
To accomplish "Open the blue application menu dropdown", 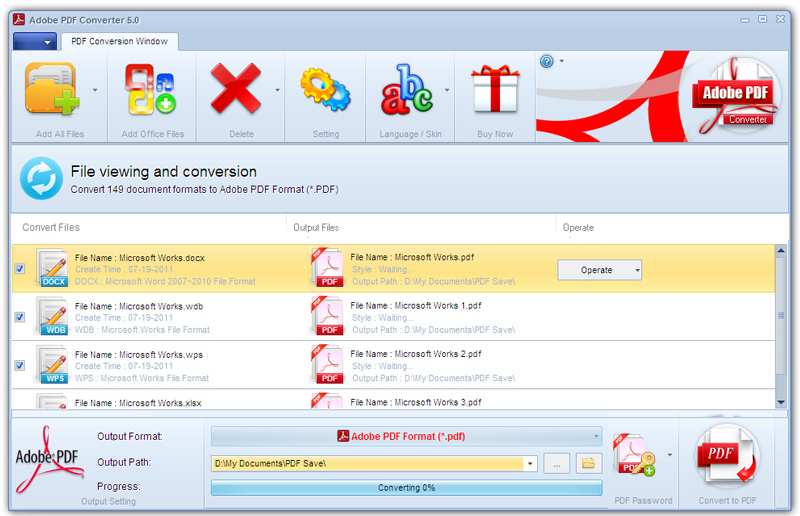I will (35, 41).
